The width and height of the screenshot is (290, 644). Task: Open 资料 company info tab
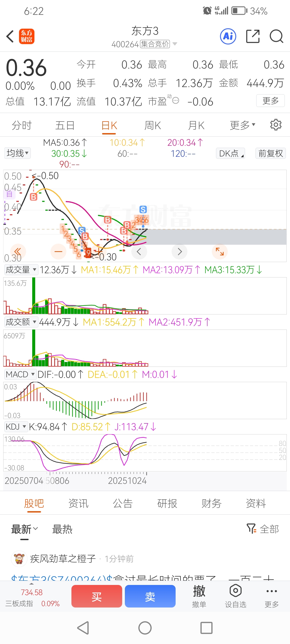(x=256, y=503)
